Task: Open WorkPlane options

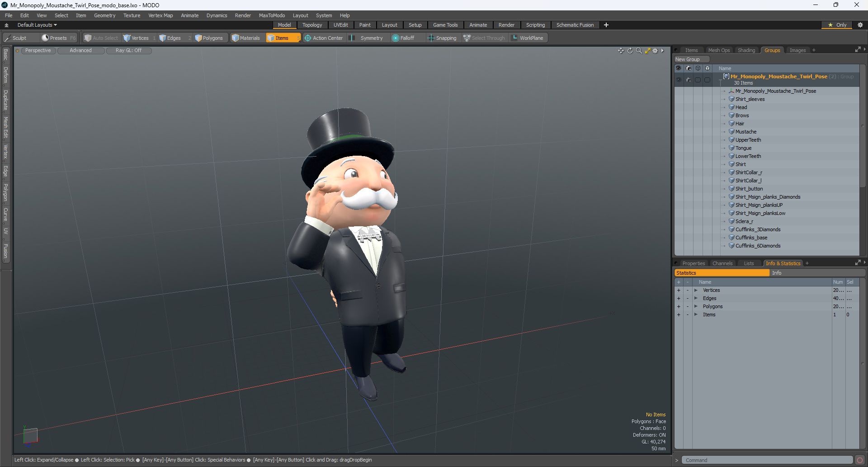Action: click(x=528, y=38)
